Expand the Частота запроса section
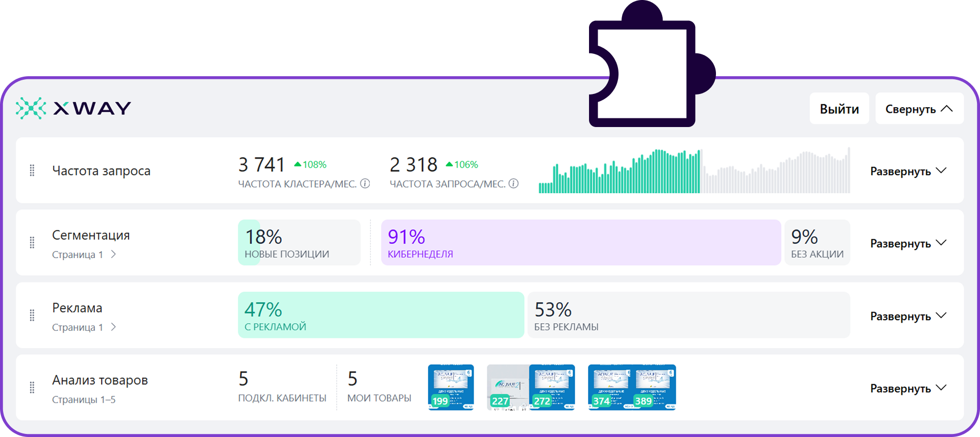980x437 pixels. [908, 171]
